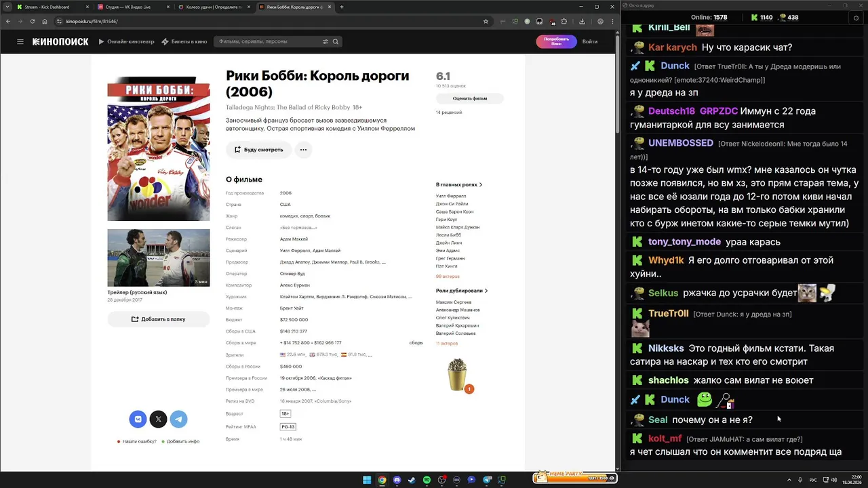The image size is (868, 488).
Task: Go to the Kinopoisk logo homepage
Action: [x=60, y=41]
